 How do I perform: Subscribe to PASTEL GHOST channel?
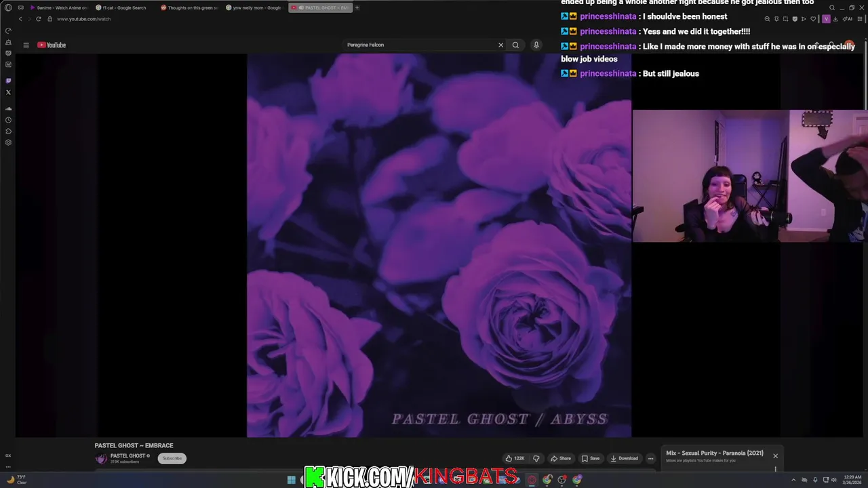pyautogui.click(x=172, y=458)
